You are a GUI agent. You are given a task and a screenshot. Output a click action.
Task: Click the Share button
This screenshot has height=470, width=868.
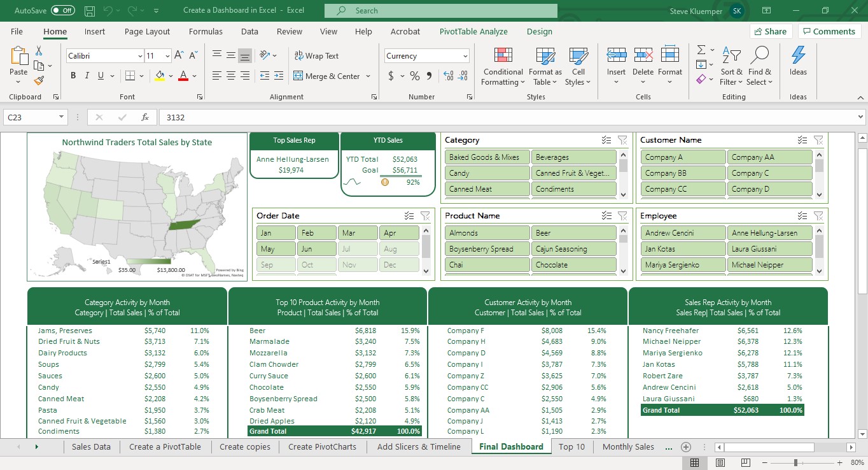click(x=769, y=31)
